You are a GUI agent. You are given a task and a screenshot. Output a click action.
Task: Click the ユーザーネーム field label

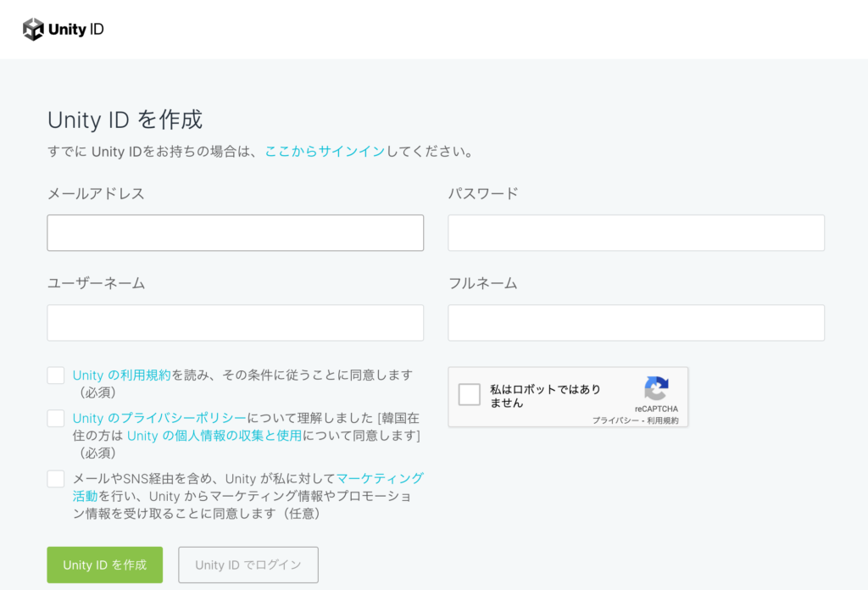(96, 283)
